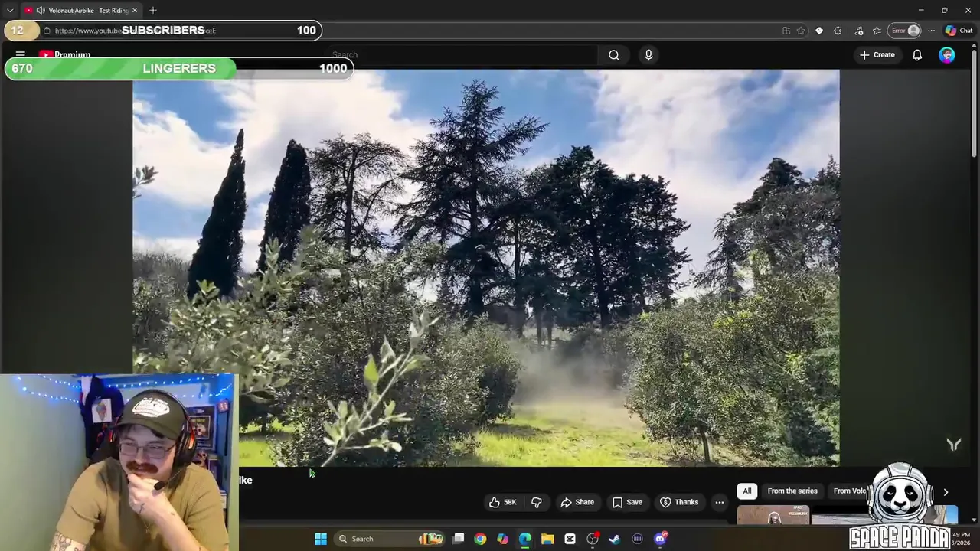Viewport: 980px width, 551px height.
Task: Click the Create button
Action: [877, 55]
